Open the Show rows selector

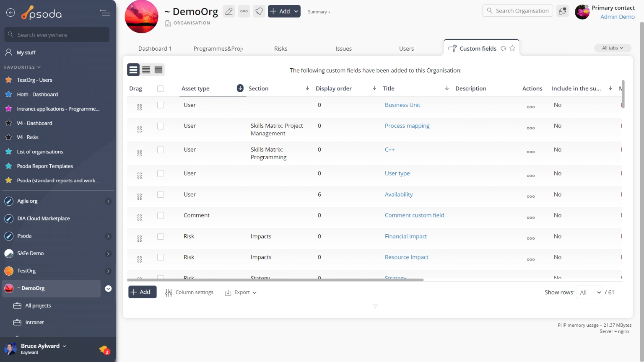[589, 292]
